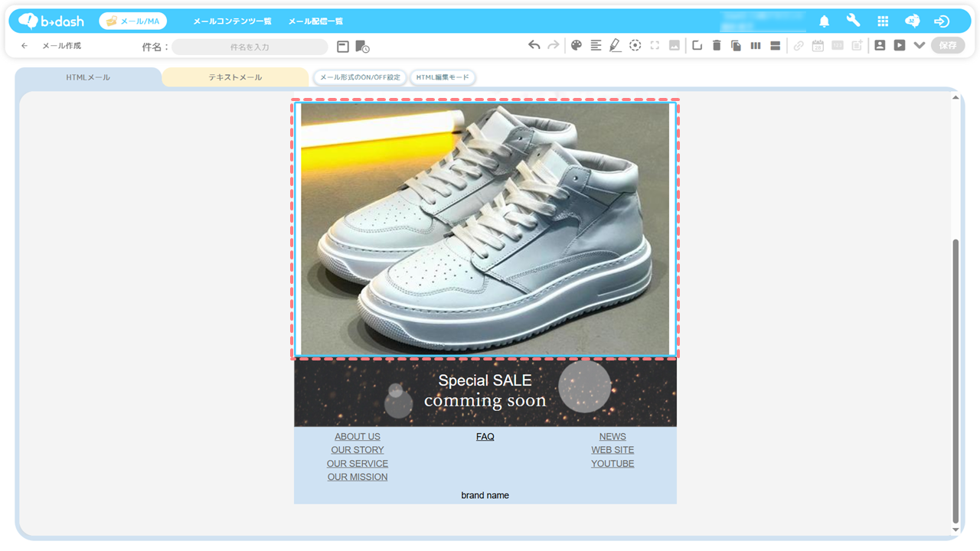Click the scrollbar down arrow
980x551 pixels.
[955, 530]
